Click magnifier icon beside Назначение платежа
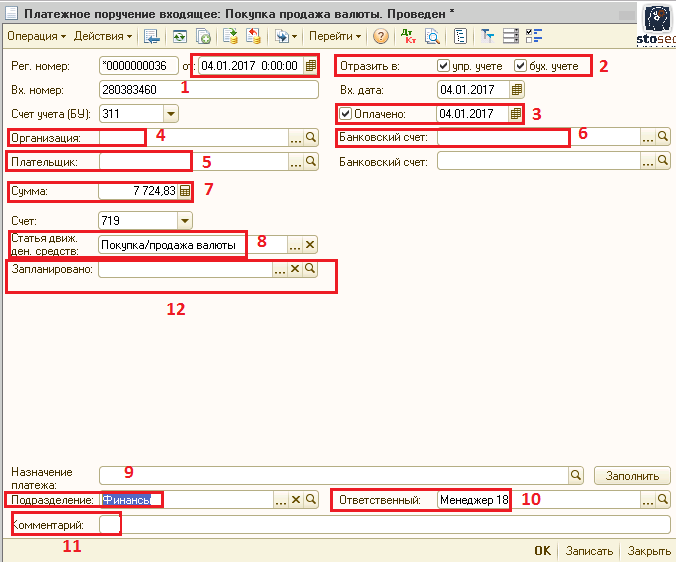The image size is (676, 562). click(575, 475)
